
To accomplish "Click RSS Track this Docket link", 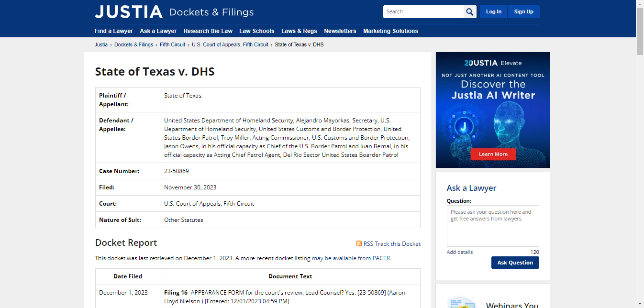I will [392, 244].
